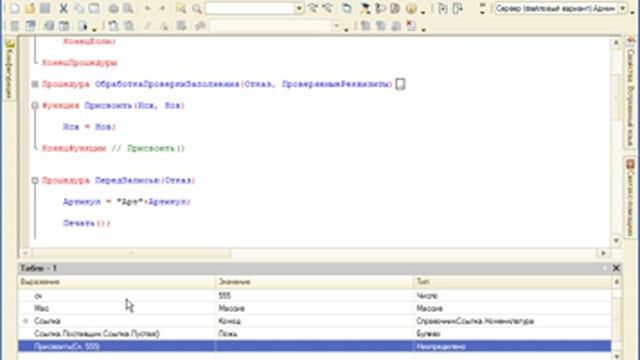Click the editor horizontal scrollbar left arrow

(24, 253)
